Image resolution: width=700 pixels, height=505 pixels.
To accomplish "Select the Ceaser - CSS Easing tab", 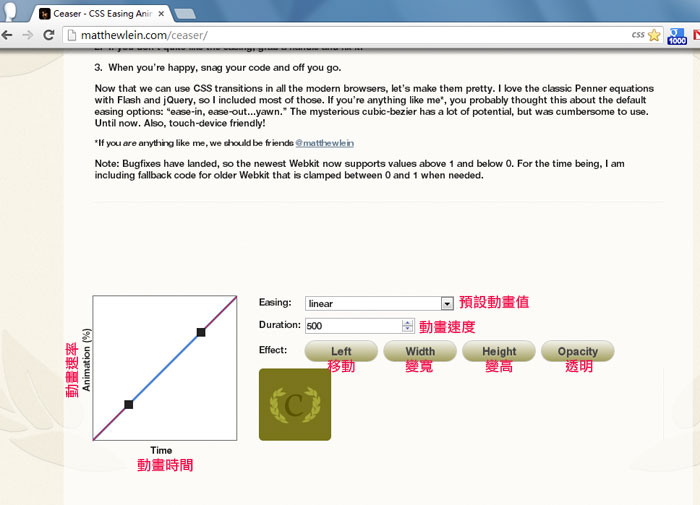I will (x=102, y=13).
